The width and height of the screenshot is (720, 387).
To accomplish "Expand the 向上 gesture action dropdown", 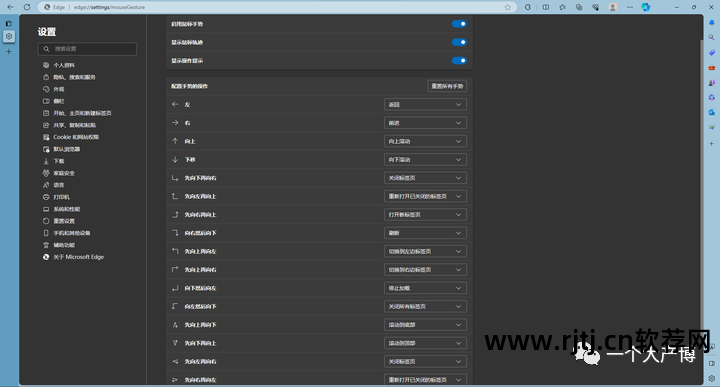I will pyautogui.click(x=425, y=141).
